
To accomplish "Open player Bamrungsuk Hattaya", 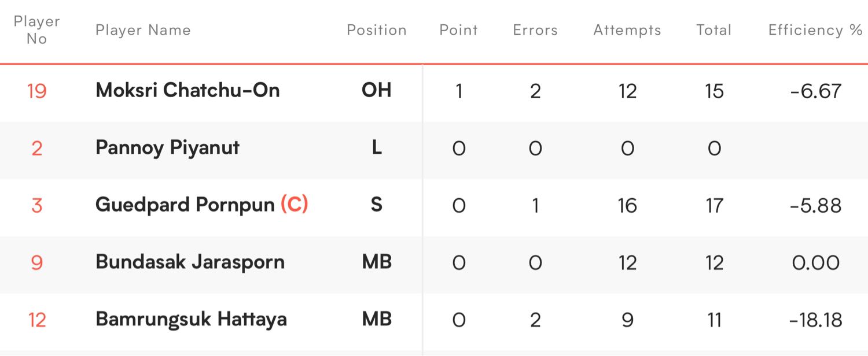I will pyautogui.click(x=191, y=320).
